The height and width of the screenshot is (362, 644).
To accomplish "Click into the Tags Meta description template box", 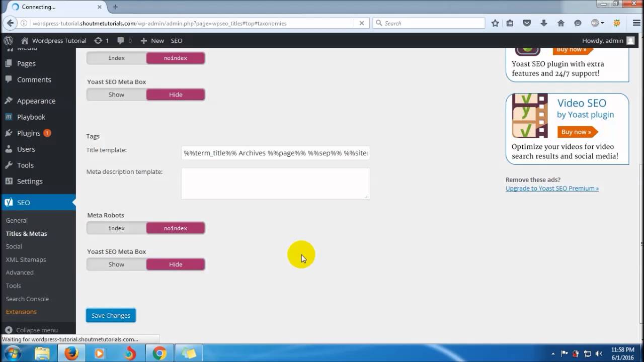I will click(276, 183).
